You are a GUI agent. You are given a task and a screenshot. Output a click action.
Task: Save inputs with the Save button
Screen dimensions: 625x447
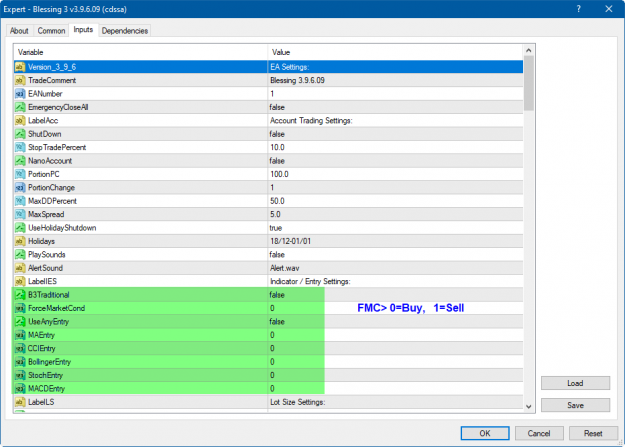point(575,405)
